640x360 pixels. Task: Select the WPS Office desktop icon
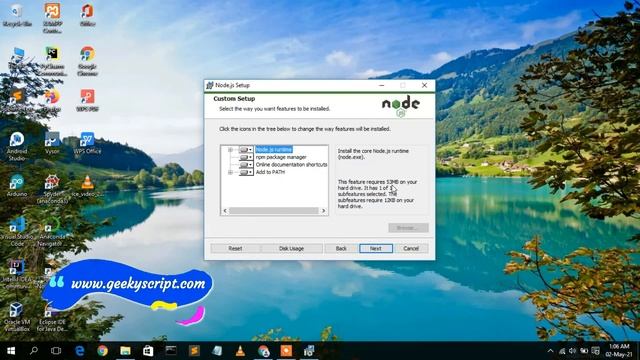tap(87, 143)
